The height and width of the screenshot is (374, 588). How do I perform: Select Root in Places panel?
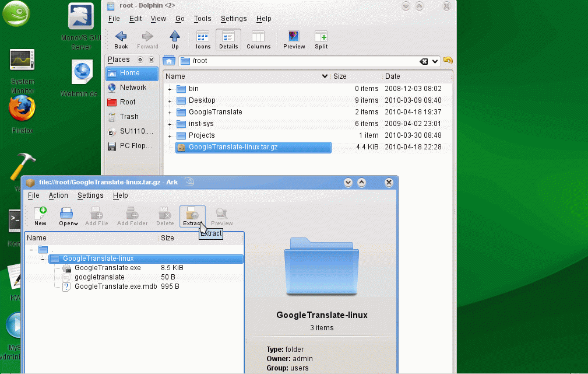[x=132, y=102]
